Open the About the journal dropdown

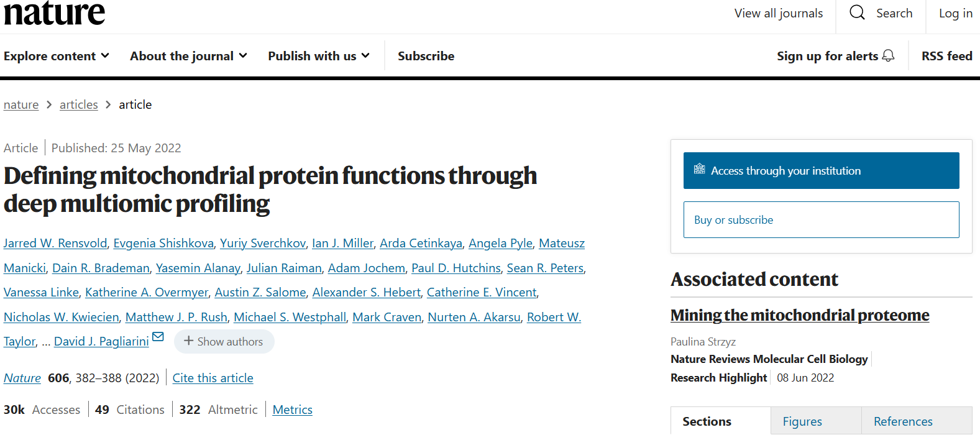click(188, 56)
